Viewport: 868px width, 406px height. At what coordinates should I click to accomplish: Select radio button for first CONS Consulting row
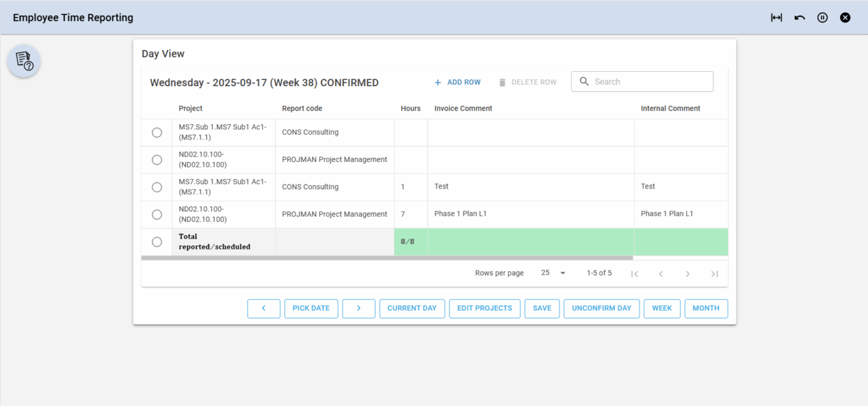pyautogui.click(x=157, y=133)
